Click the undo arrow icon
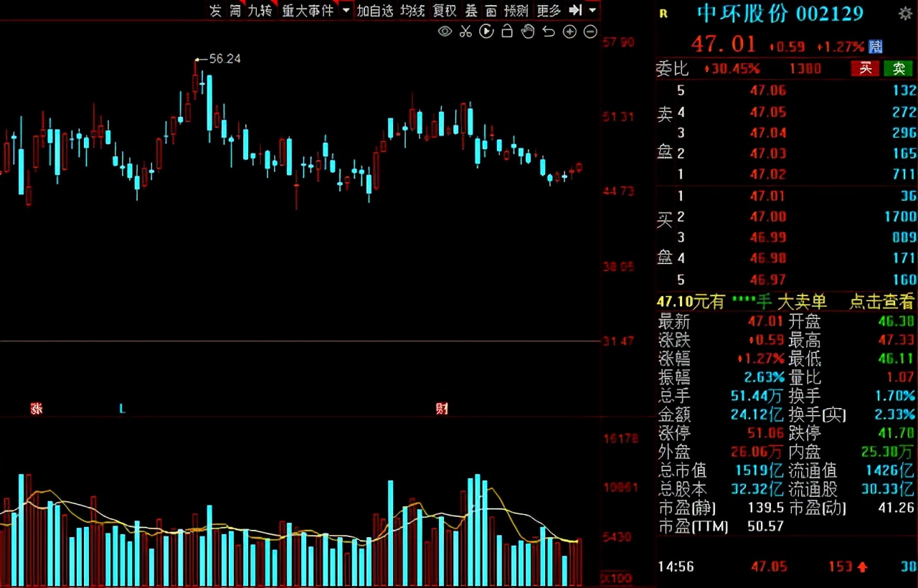 point(548,32)
